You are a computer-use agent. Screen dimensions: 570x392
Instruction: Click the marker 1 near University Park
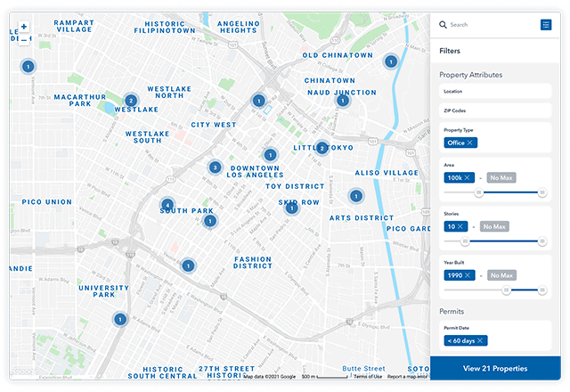120,319
